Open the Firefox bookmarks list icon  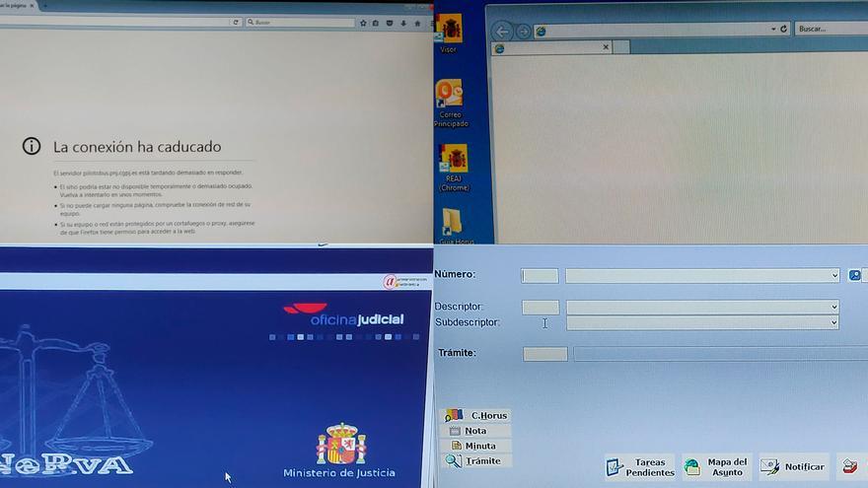376,24
